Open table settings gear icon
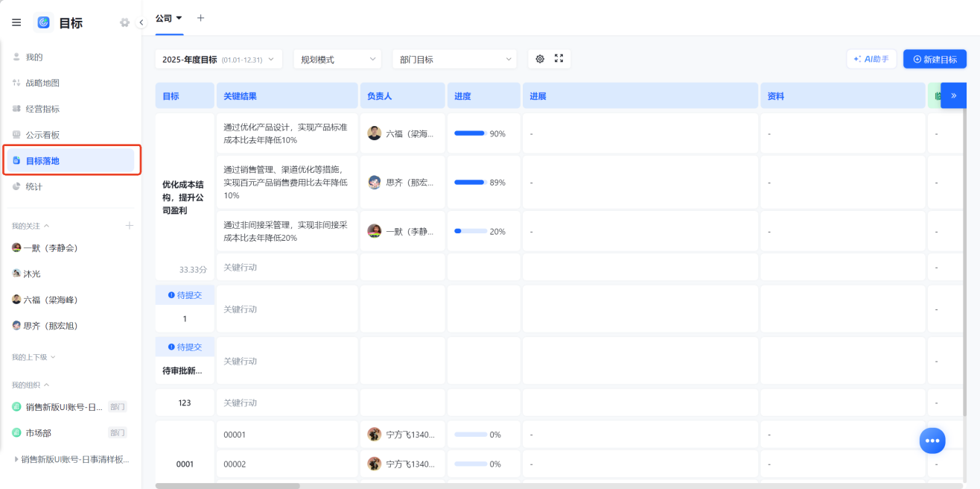980x489 pixels. point(540,59)
